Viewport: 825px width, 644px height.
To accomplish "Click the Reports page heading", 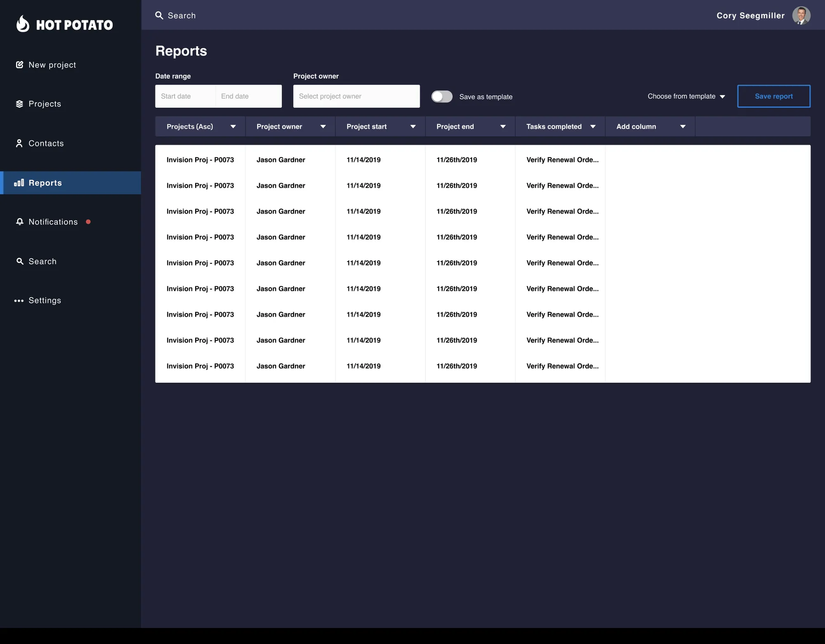I will pyautogui.click(x=181, y=51).
